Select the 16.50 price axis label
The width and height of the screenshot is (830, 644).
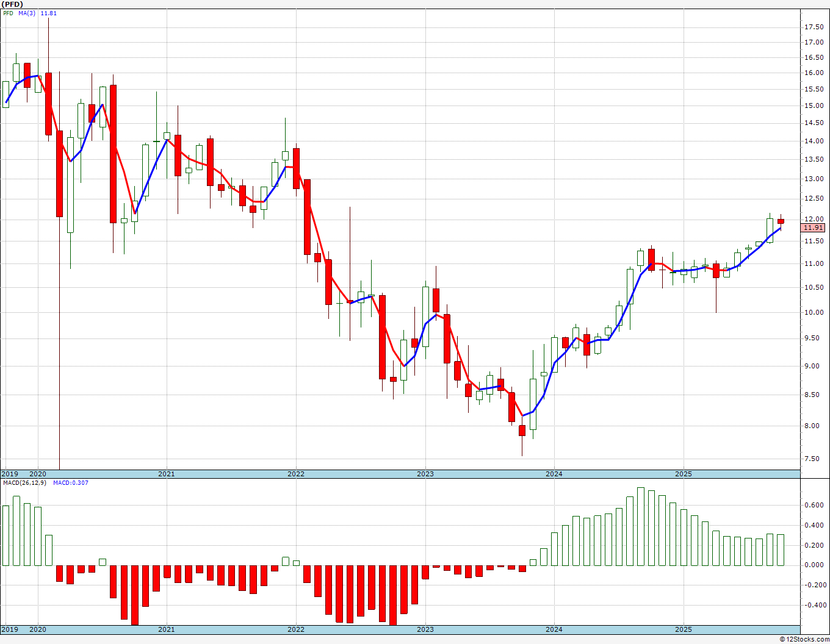(x=814, y=57)
